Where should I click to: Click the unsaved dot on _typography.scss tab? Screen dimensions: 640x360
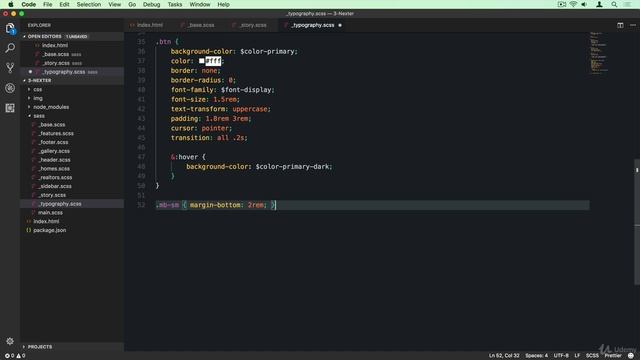pos(340,25)
